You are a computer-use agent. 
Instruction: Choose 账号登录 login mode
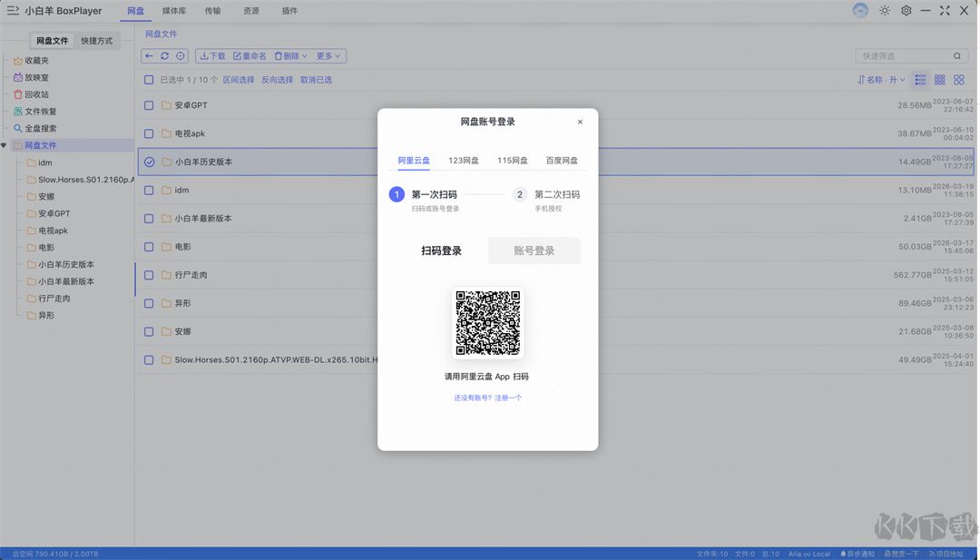[534, 251]
